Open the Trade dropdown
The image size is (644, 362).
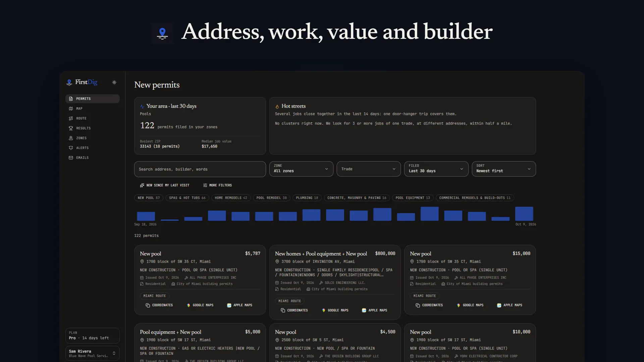369,169
